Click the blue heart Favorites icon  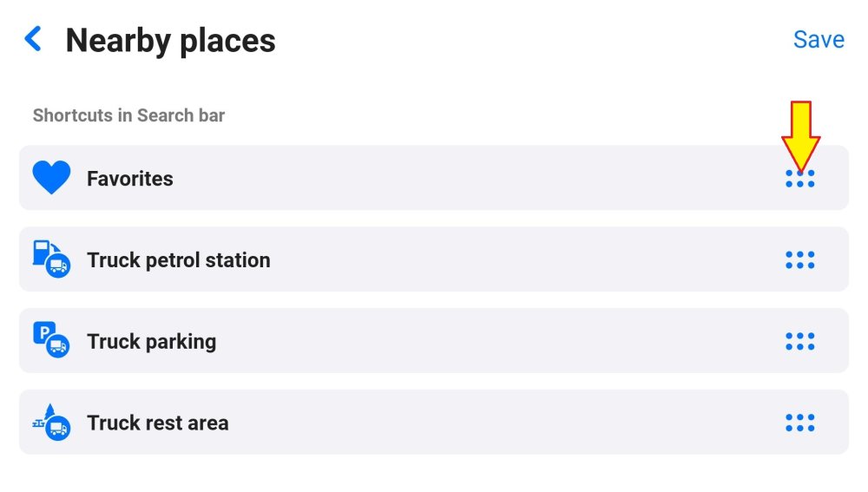point(51,178)
